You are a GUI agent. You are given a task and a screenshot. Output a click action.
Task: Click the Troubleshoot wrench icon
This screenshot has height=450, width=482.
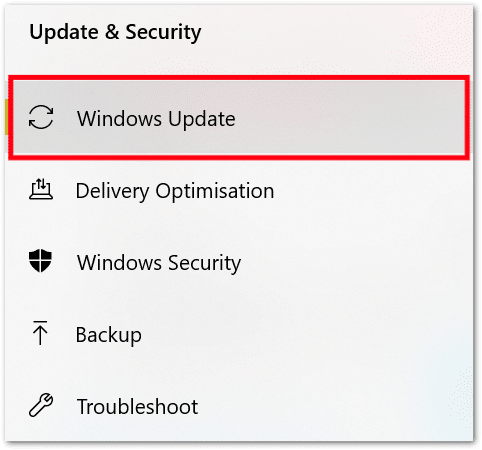41,405
